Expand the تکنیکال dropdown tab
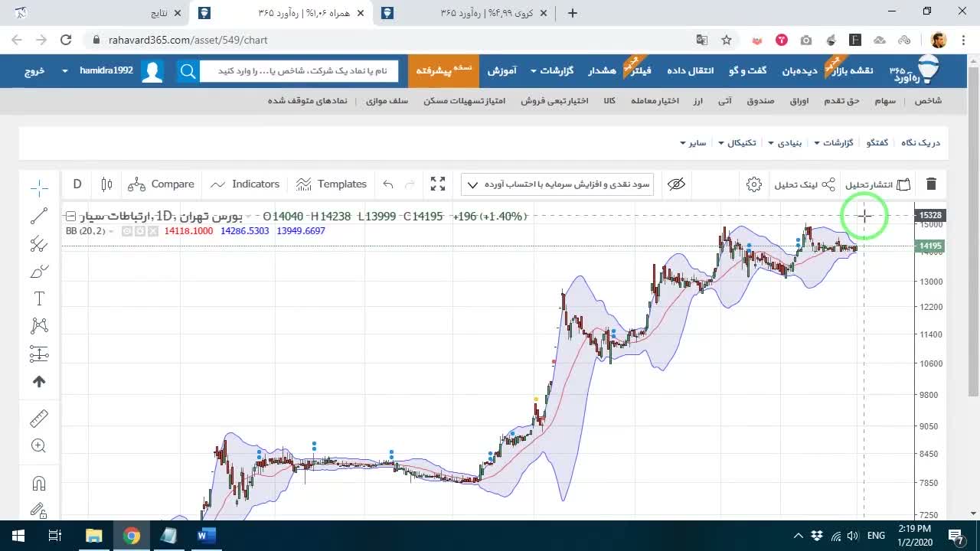The width and height of the screenshot is (980, 551). pyautogui.click(x=737, y=143)
